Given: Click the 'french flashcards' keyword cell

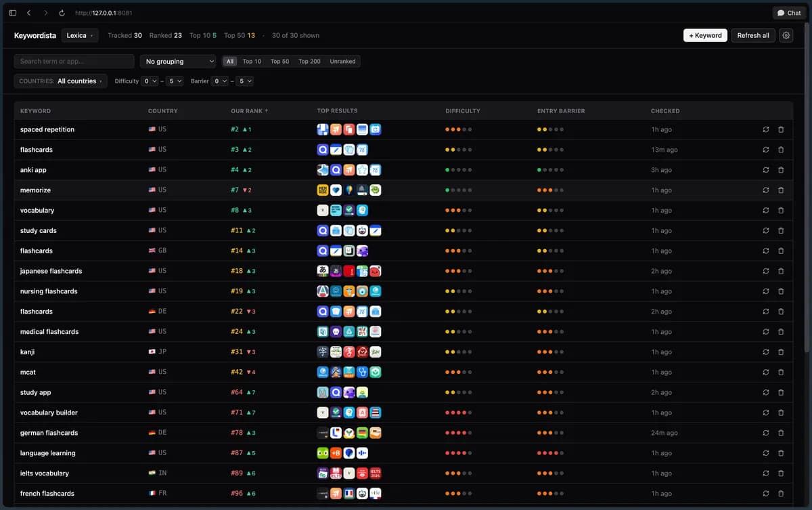Looking at the screenshot, I should pos(47,494).
